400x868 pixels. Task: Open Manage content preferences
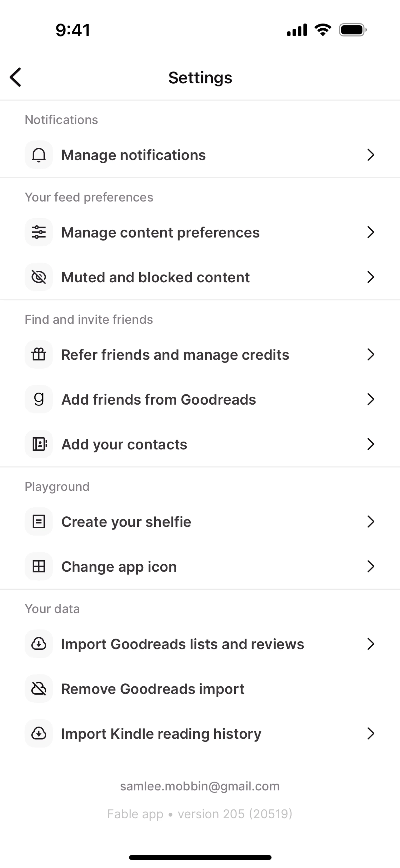pyautogui.click(x=160, y=233)
